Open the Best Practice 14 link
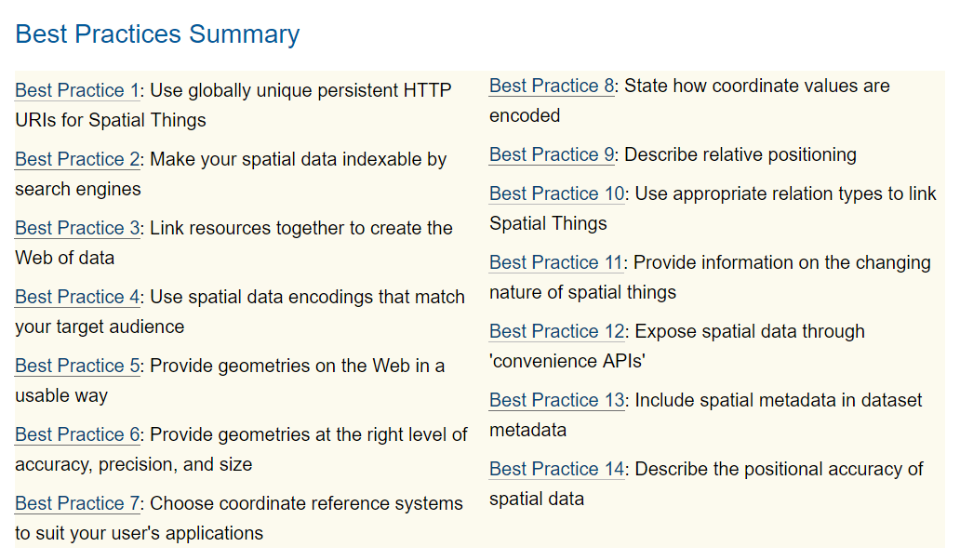 [x=556, y=469]
